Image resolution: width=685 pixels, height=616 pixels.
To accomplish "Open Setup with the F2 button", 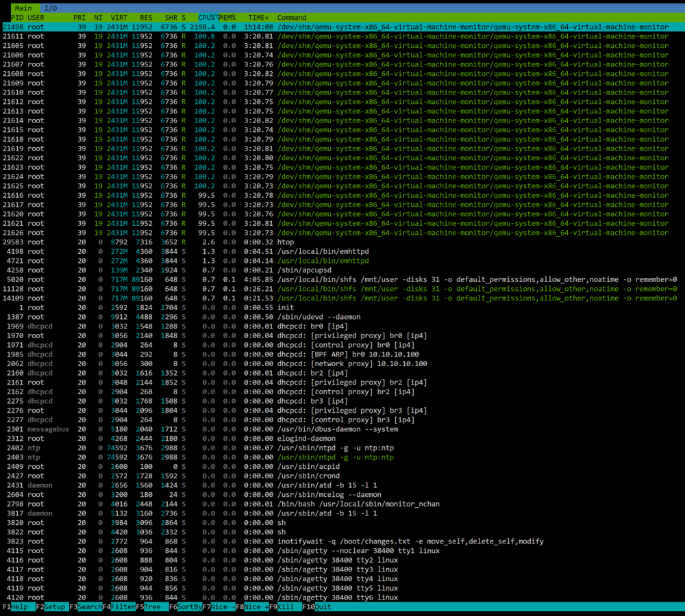I will click(x=52, y=607).
